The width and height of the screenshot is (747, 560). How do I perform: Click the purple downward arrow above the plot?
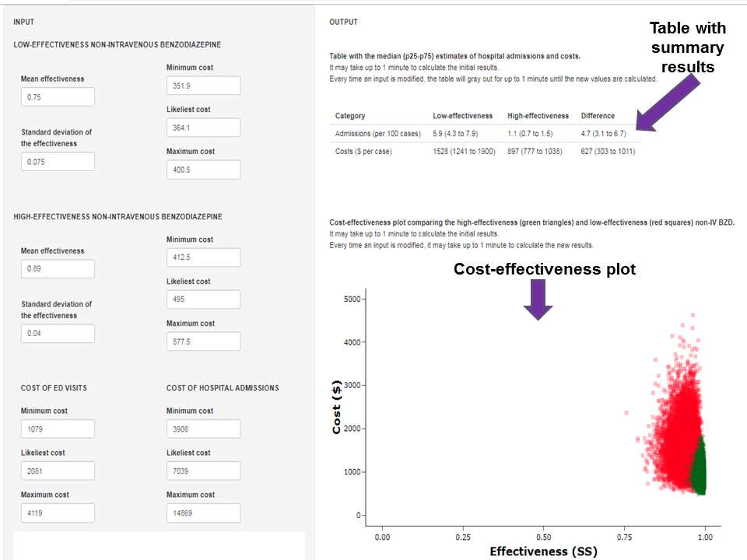538,300
